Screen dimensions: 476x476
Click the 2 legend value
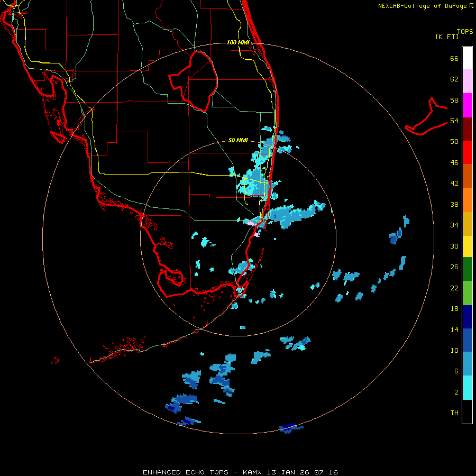(456, 392)
